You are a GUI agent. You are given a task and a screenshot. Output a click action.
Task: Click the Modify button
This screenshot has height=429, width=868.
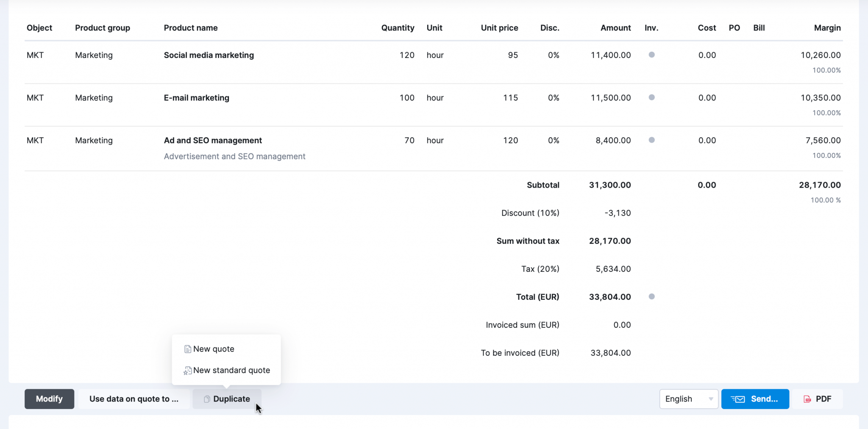click(49, 399)
